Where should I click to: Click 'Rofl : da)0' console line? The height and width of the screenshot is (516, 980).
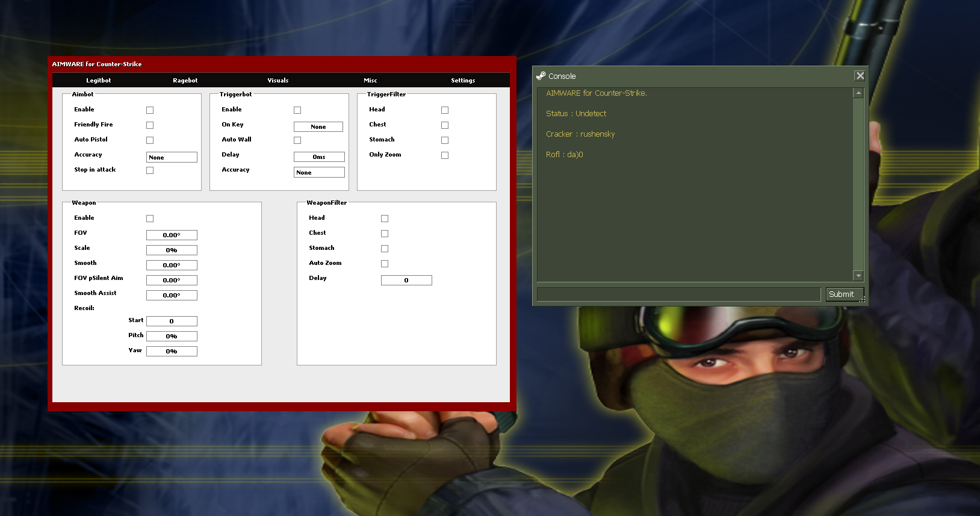coord(565,154)
